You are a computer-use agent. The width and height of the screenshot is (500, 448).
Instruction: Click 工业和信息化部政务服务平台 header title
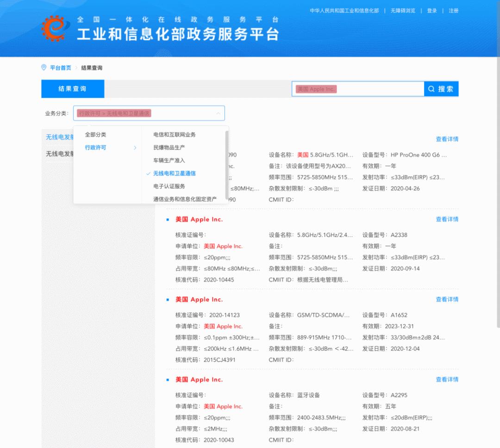tap(178, 34)
